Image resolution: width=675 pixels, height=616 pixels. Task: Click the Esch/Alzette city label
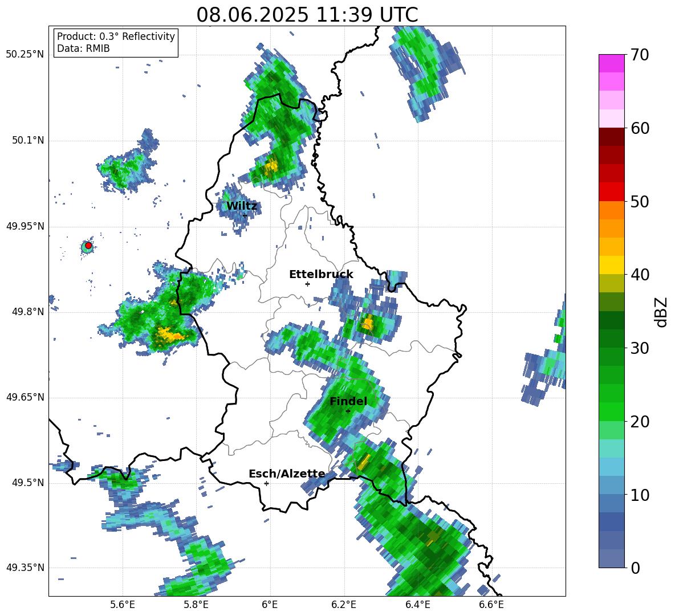coord(287,474)
